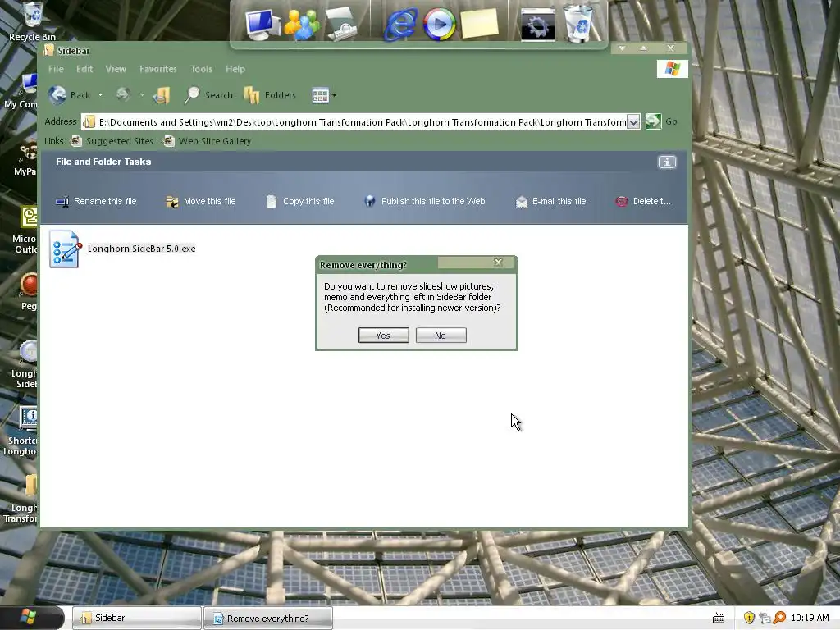Click the Search toolbar button
The image size is (840, 630).
point(208,95)
